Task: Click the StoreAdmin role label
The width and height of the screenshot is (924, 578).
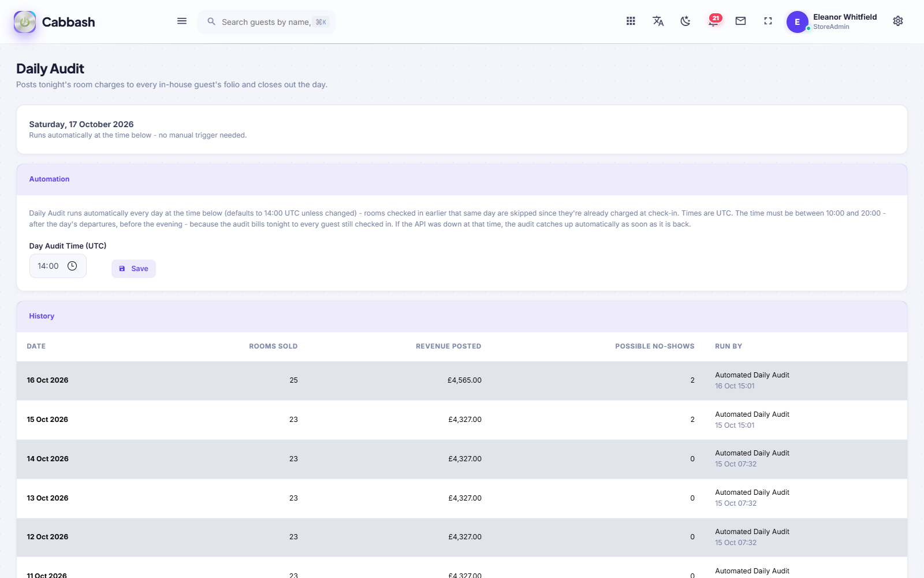Action: click(831, 27)
